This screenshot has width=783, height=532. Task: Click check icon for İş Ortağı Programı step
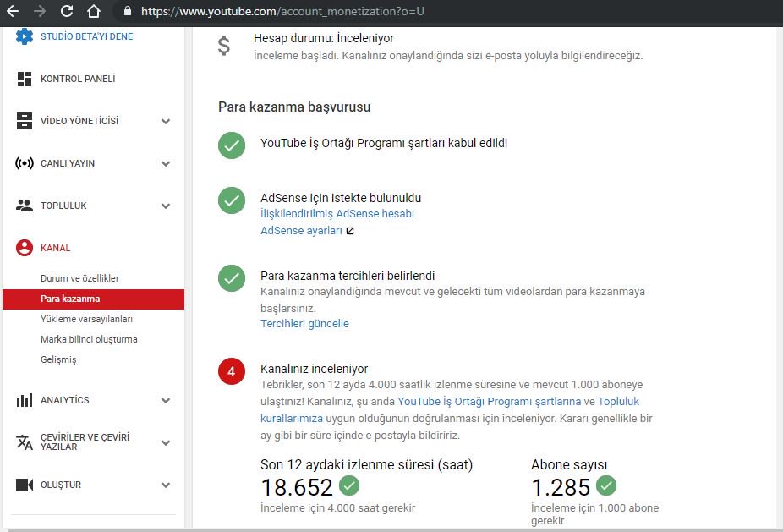point(232,145)
